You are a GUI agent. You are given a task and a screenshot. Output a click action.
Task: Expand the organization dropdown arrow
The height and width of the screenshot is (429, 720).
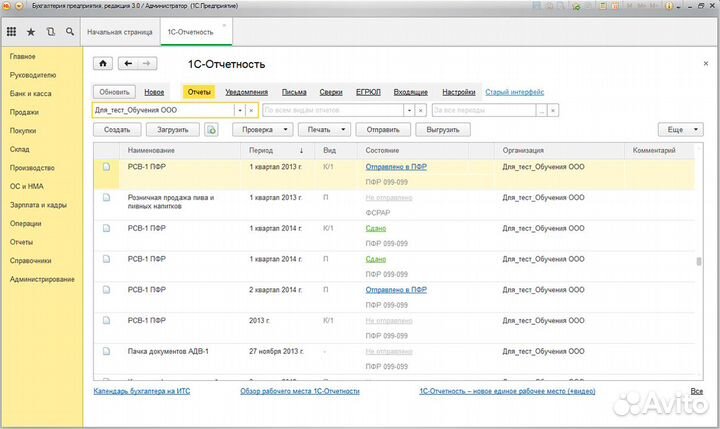coord(239,110)
